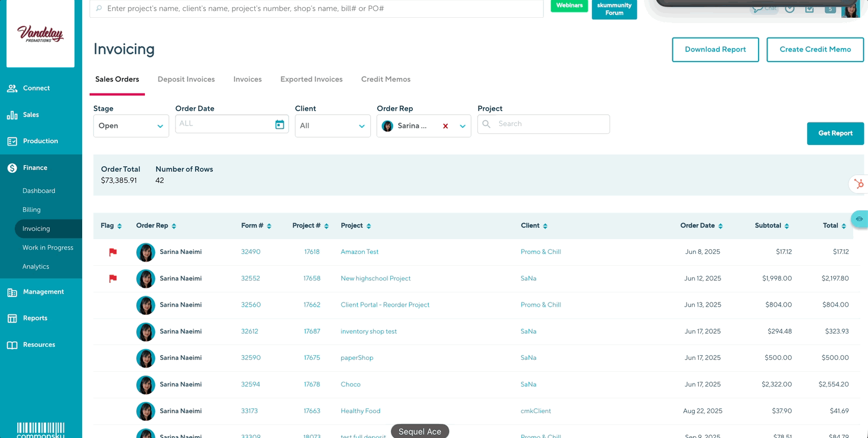This screenshot has width=868, height=438.
Task: Click the Download Report button
Action: [715, 50]
